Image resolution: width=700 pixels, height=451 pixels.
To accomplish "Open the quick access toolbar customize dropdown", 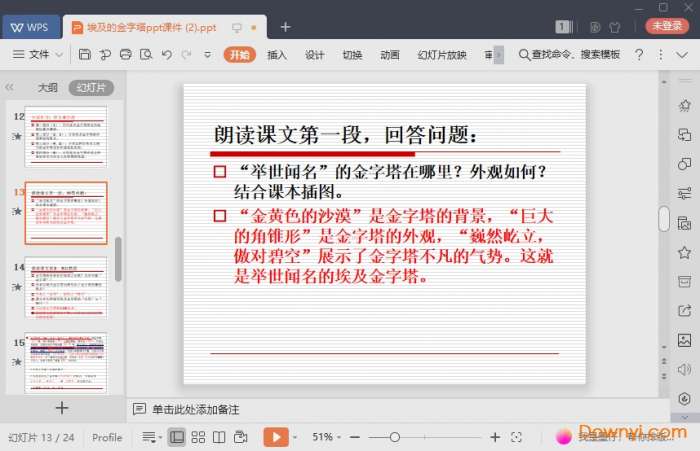I will click(208, 54).
